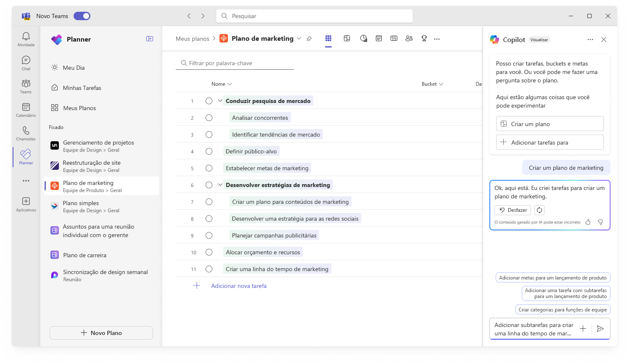629x364 pixels.
Task: Mark Estabelecer metas de marketing complete
Action: pos(209,168)
